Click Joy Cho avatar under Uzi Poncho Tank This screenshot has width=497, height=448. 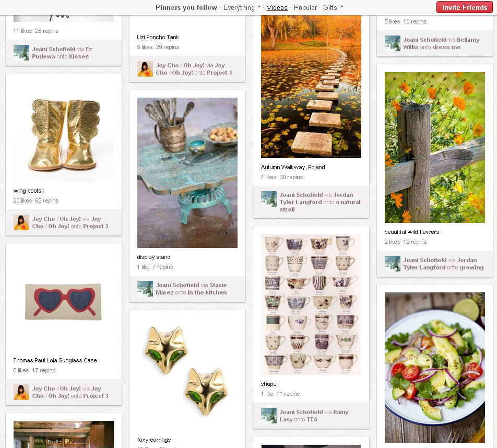coord(145,69)
